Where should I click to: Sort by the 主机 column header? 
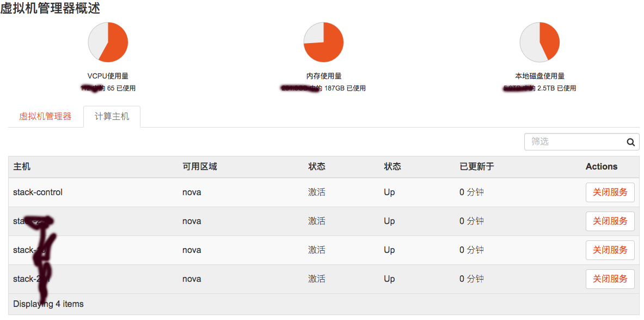(x=22, y=167)
